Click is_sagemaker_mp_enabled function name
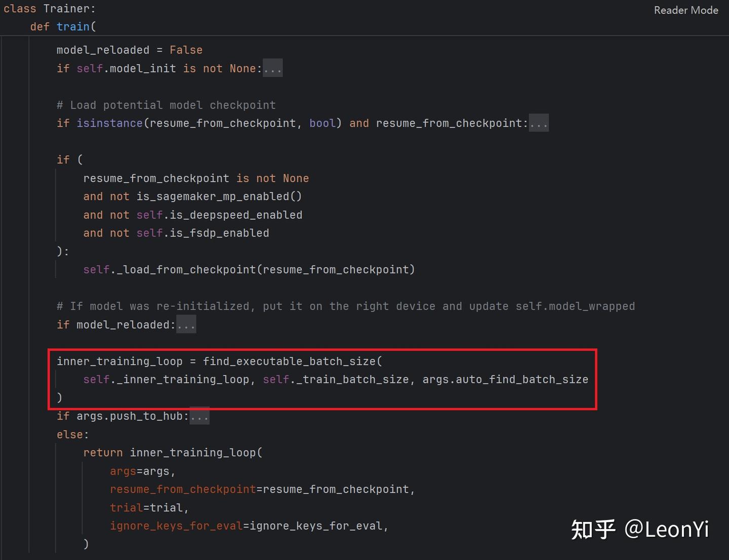 click(x=213, y=196)
